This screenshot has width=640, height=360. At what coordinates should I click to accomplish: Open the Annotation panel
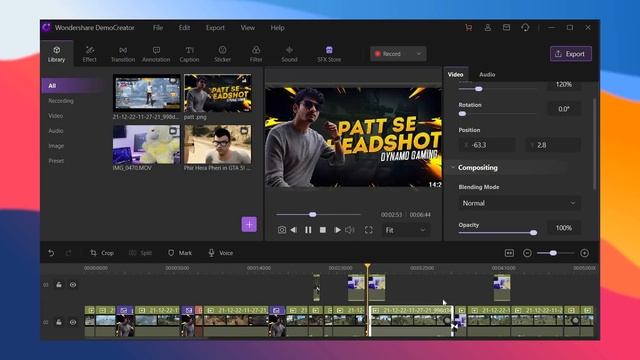[x=156, y=54]
